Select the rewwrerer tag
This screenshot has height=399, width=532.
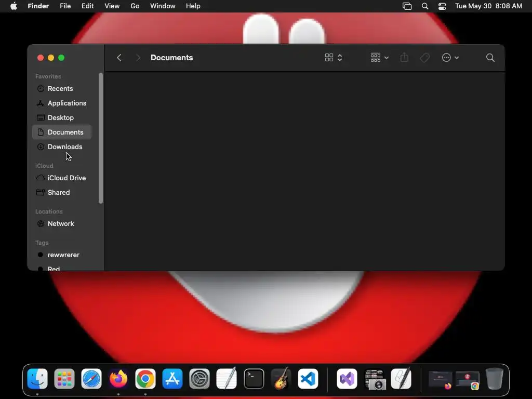(x=62, y=255)
